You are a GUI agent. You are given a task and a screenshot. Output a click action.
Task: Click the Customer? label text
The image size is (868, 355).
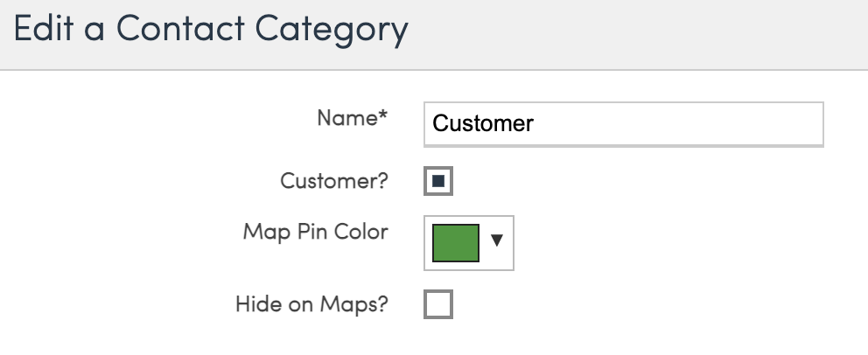tap(334, 181)
